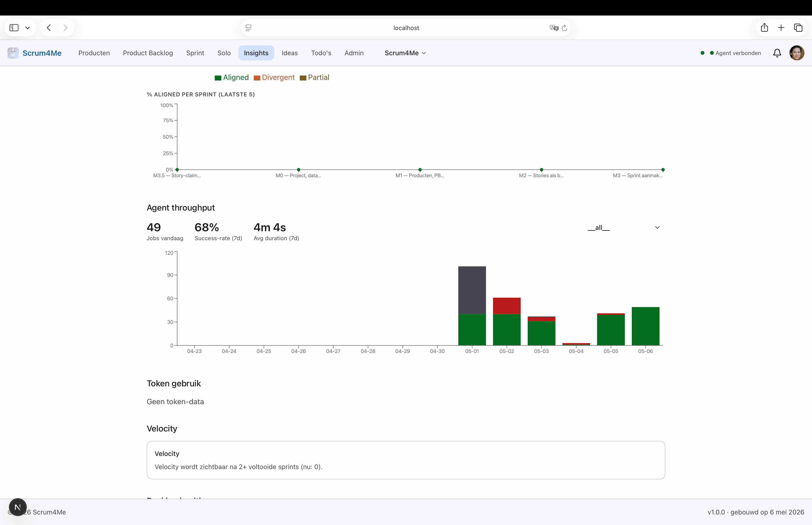Image resolution: width=812 pixels, height=525 pixels.
Task: Click the Velocity card message text
Action: (x=238, y=467)
